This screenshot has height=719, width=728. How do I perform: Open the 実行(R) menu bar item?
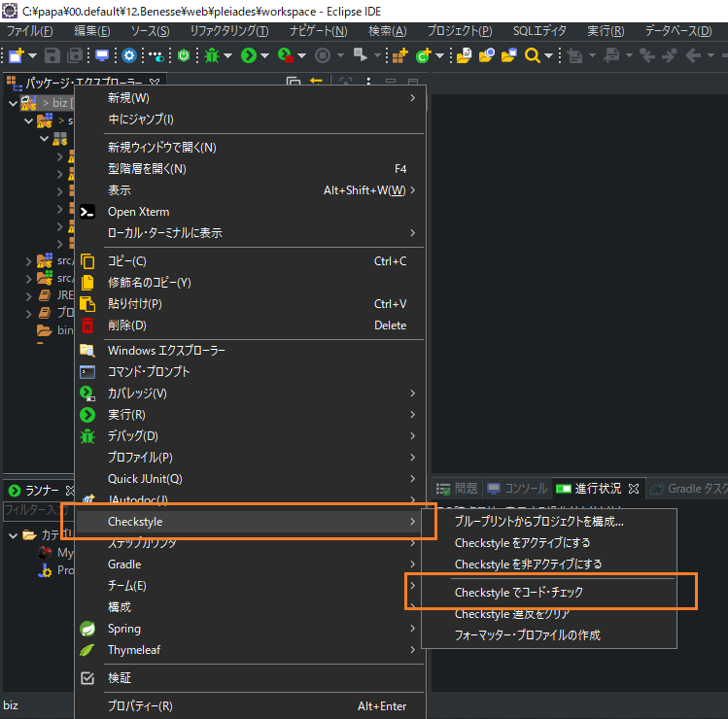point(606,31)
